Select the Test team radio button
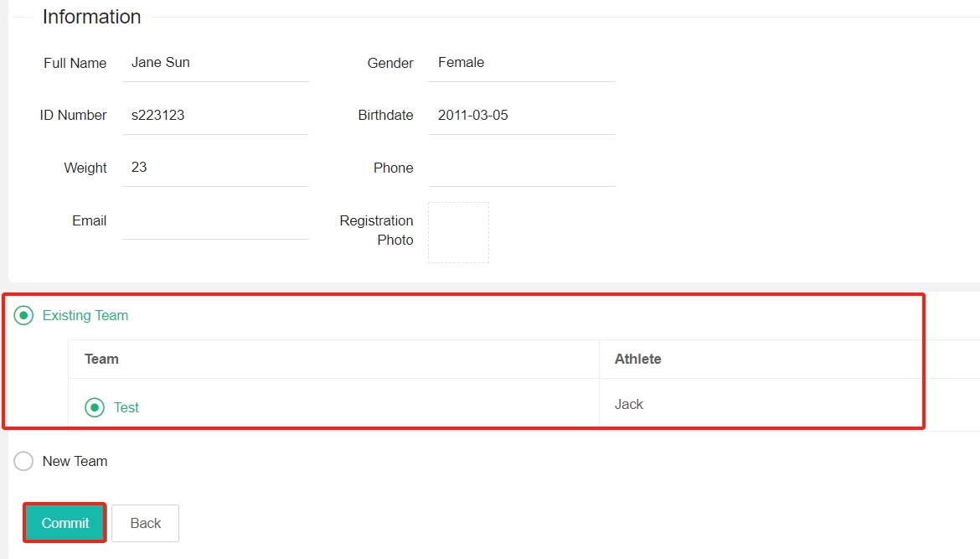 click(x=95, y=406)
